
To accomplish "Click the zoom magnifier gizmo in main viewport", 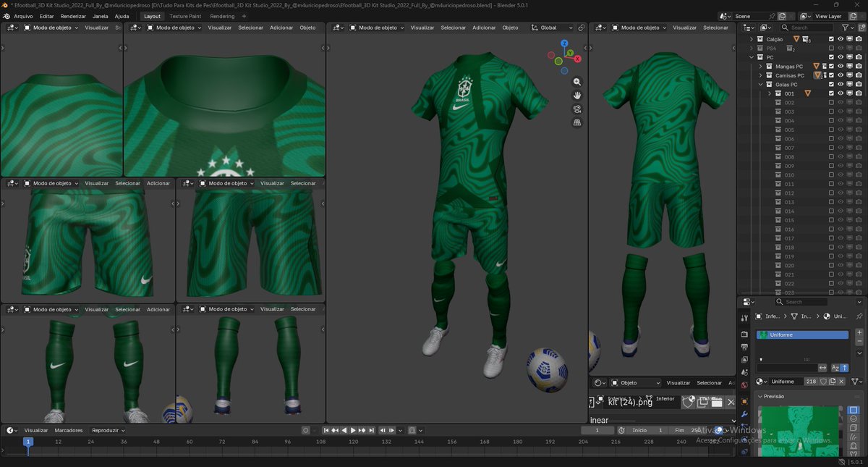I will click(x=577, y=82).
